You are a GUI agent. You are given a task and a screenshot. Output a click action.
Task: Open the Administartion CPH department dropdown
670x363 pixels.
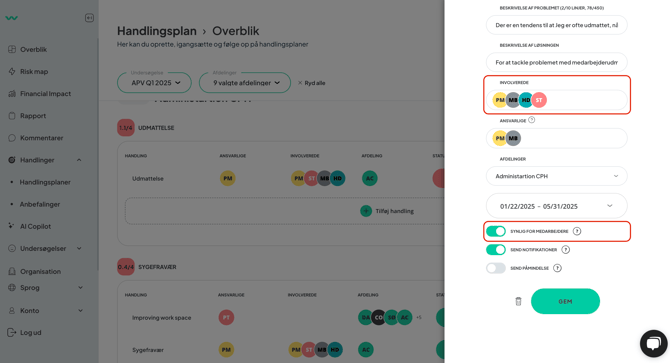(x=556, y=176)
